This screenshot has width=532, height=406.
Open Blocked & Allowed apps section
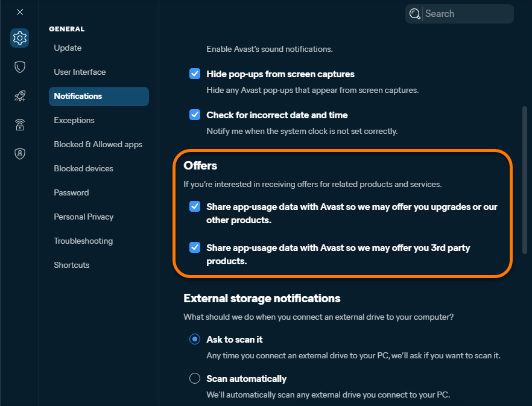coord(99,144)
